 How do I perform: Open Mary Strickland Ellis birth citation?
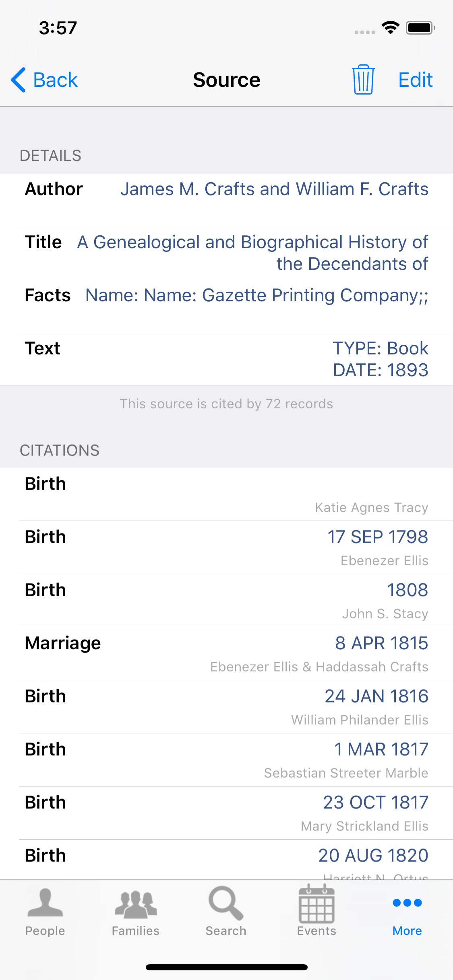pyautogui.click(x=226, y=813)
